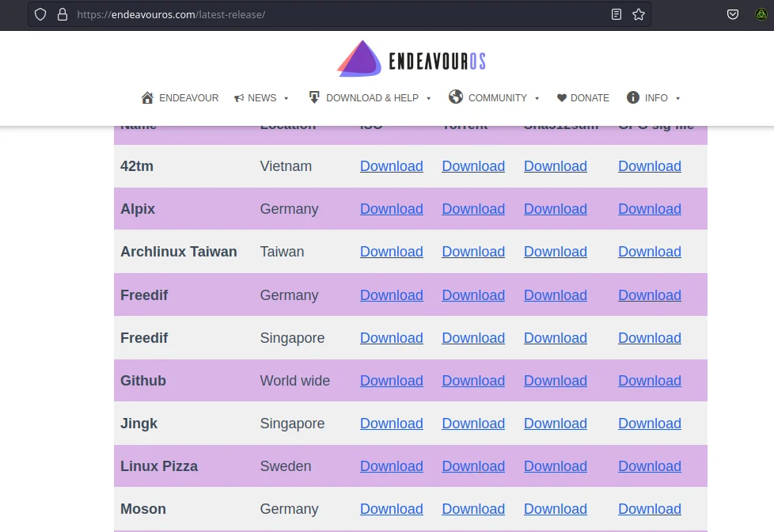The width and height of the screenshot is (774, 532).
Task: Download sha512sum from Github mirror
Action: [x=556, y=380]
